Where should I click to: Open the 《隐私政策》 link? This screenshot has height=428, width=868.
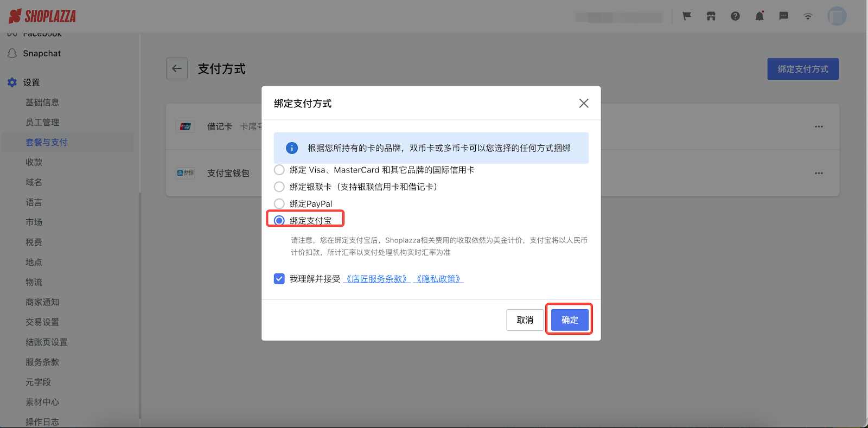click(439, 279)
